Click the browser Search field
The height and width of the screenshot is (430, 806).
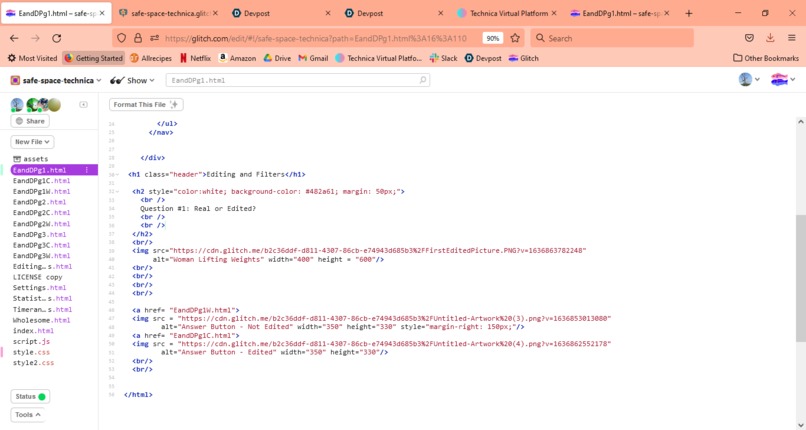point(612,38)
